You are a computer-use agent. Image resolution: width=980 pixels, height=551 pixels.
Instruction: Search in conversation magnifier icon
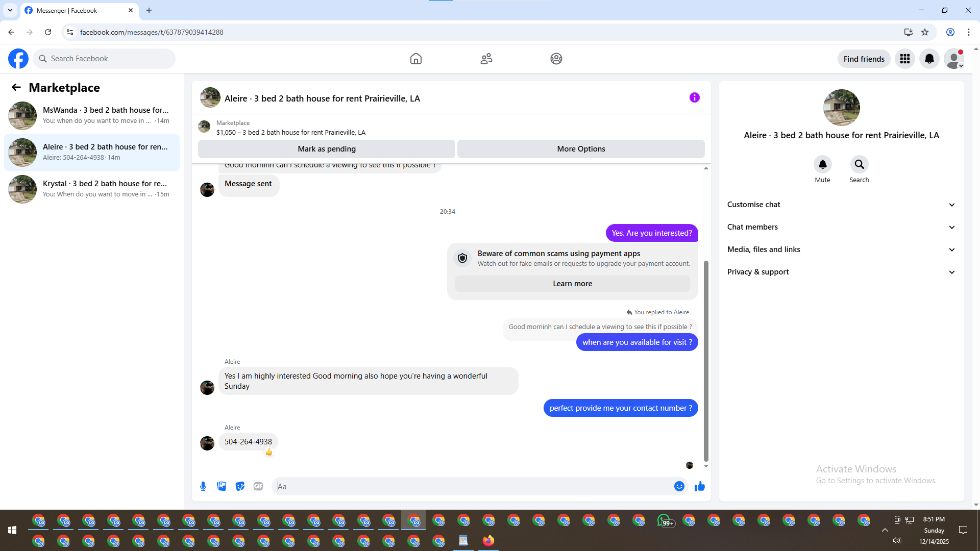[859, 164]
